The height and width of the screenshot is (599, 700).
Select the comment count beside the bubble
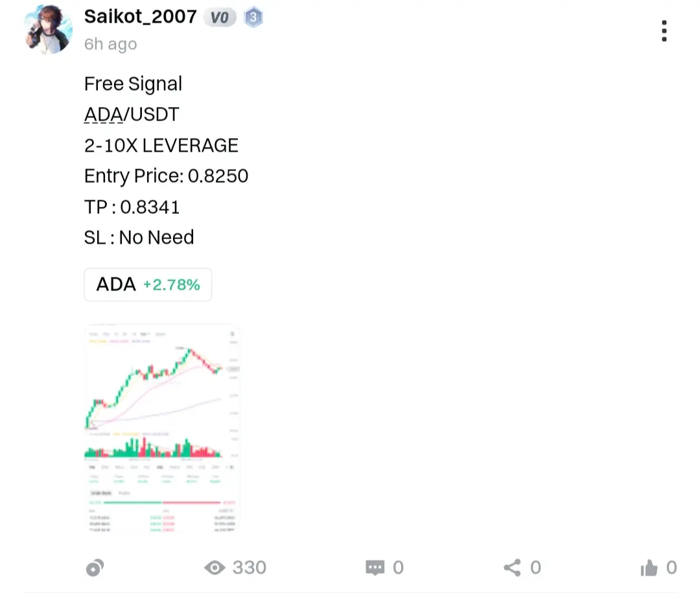pyautogui.click(x=398, y=568)
